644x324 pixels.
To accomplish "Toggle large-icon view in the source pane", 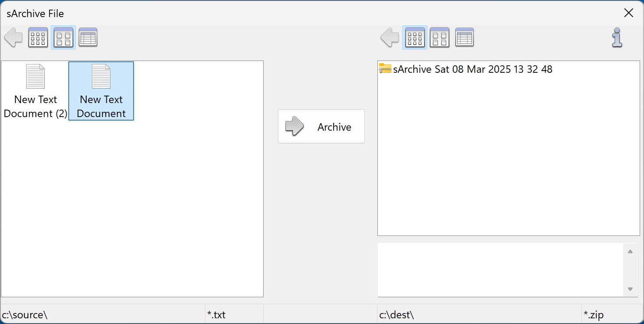I will click(63, 37).
